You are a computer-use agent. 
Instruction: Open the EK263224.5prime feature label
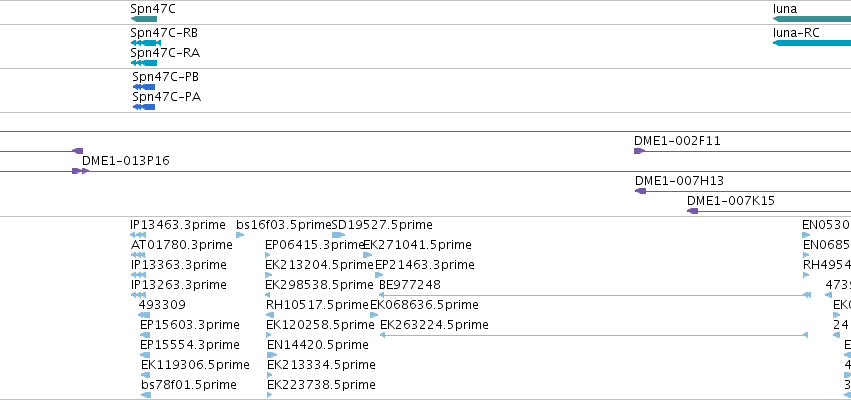point(434,325)
